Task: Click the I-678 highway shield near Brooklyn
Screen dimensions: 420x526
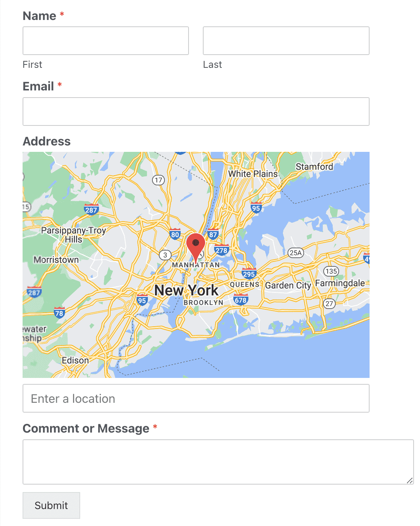Action: 240,300
